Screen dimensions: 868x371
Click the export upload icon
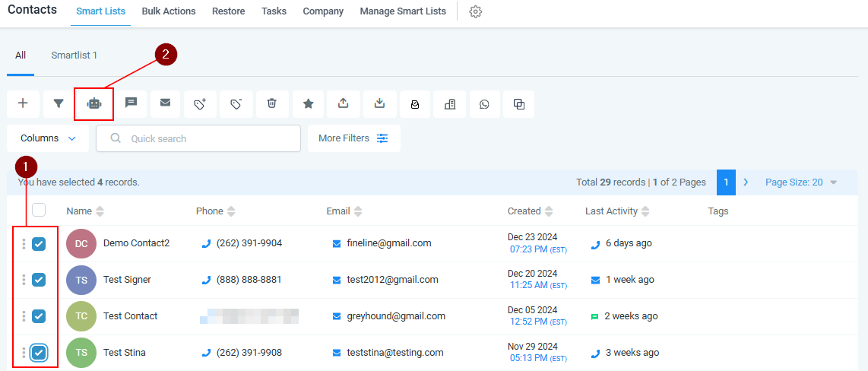(x=344, y=103)
